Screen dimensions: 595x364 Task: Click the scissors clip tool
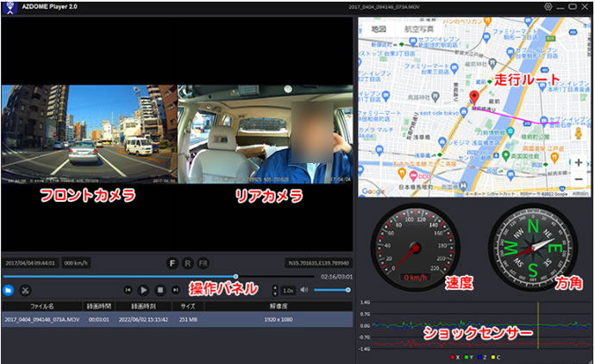(x=26, y=291)
